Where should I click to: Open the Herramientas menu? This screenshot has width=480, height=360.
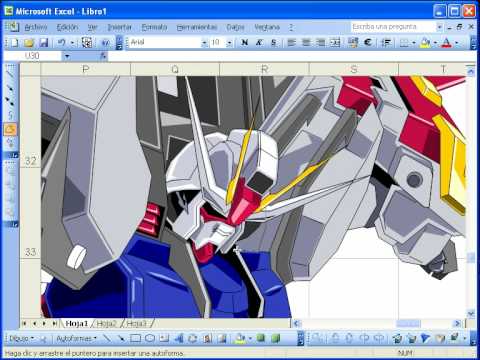pyautogui.click(x=197, y=27)
